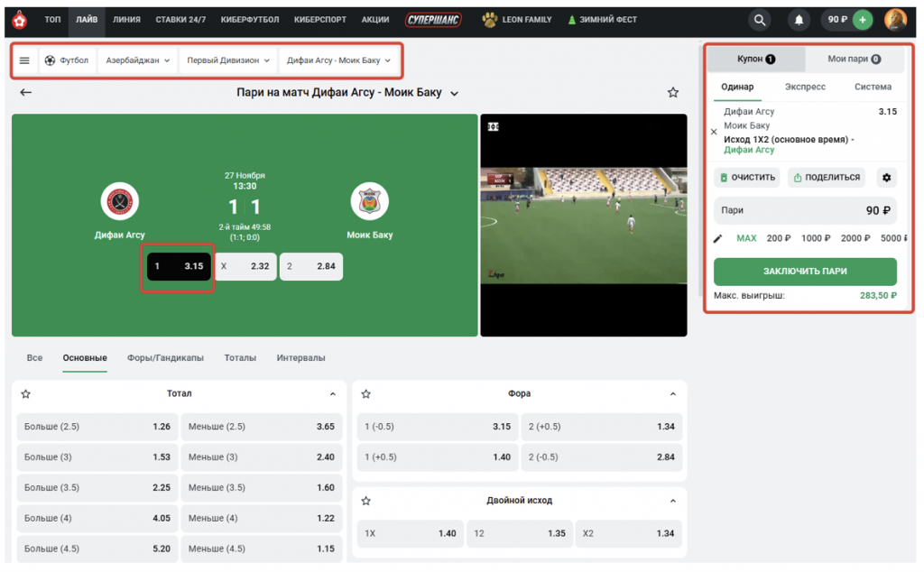Open the Первый Дивизион league dropdown
This screenshot has width=924, height=572.
228,60
